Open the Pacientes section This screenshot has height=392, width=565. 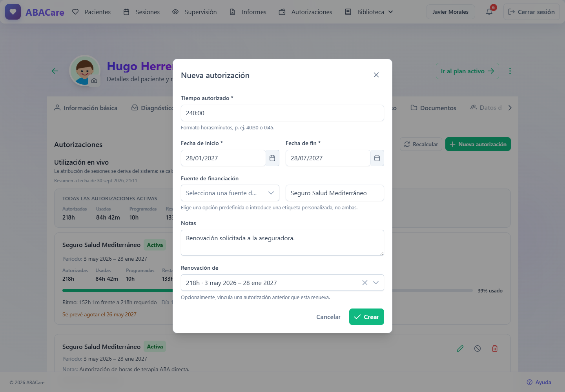pyautogui.click(x=91, y=12)
